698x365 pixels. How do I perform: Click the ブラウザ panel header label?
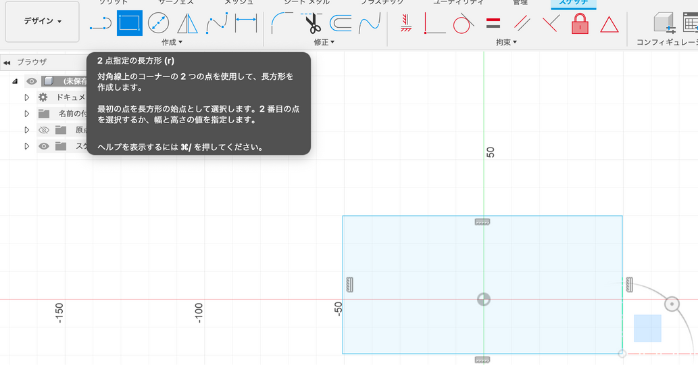click(32, 62)
